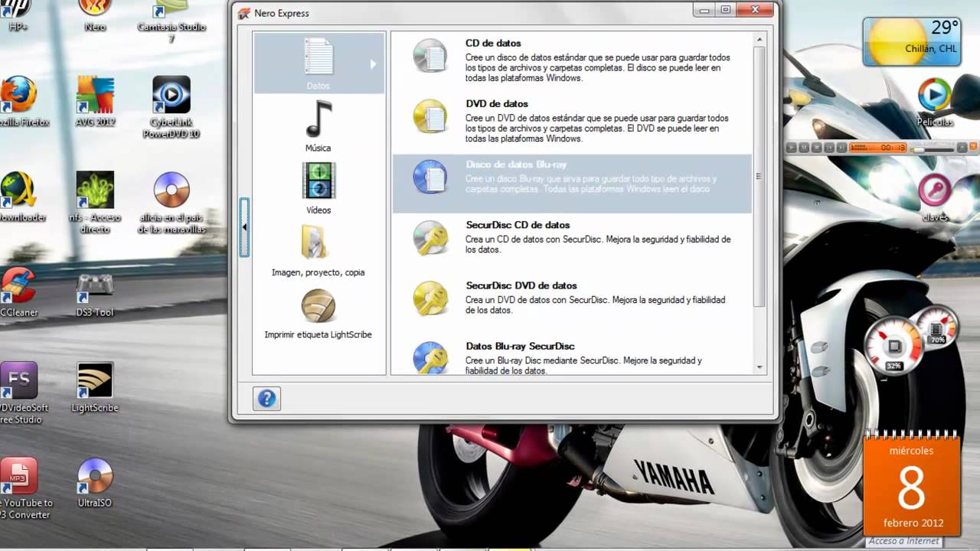The width and height of the screenshot is (980, 551).
Task: Click the eject button on media gadget
Action: click(x=962, y=148)
